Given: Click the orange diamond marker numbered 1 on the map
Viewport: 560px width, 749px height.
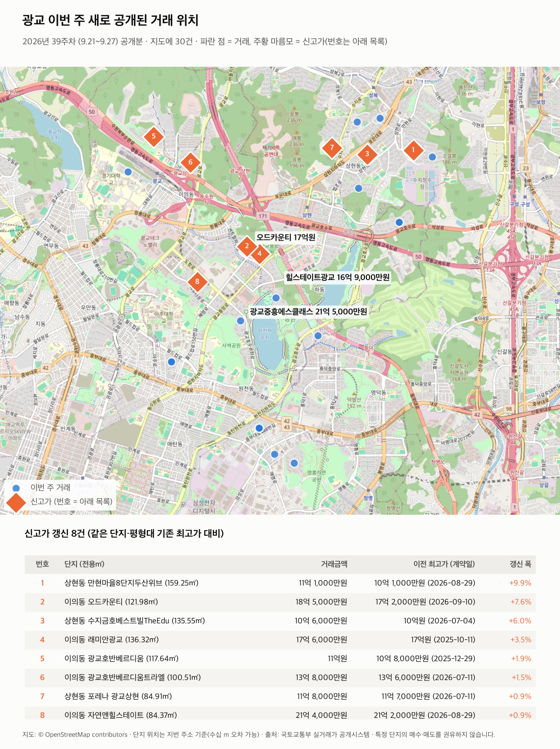Looking at the screenshot, I should (x=413, y=150).
